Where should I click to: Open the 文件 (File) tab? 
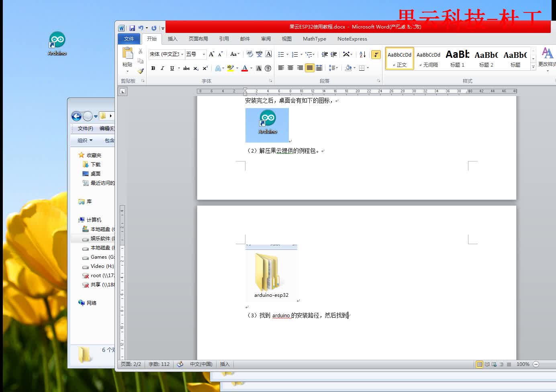pos(129,39)
